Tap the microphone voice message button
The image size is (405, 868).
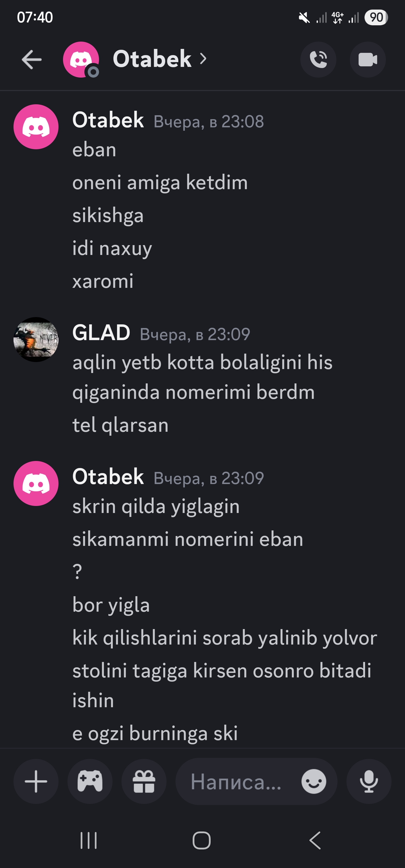coord(369,781)
